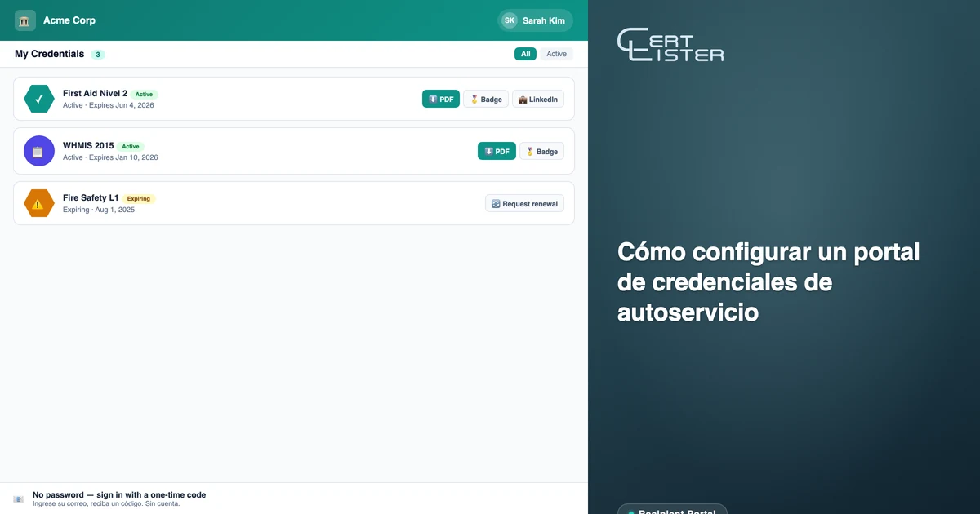The image size is (980, 514).
Task: Select the All filter tab
Action: coord(525,54)
